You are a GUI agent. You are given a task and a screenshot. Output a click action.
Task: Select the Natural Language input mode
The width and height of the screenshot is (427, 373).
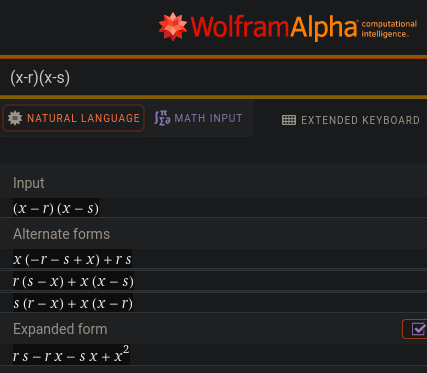click(x=73, y=118)
